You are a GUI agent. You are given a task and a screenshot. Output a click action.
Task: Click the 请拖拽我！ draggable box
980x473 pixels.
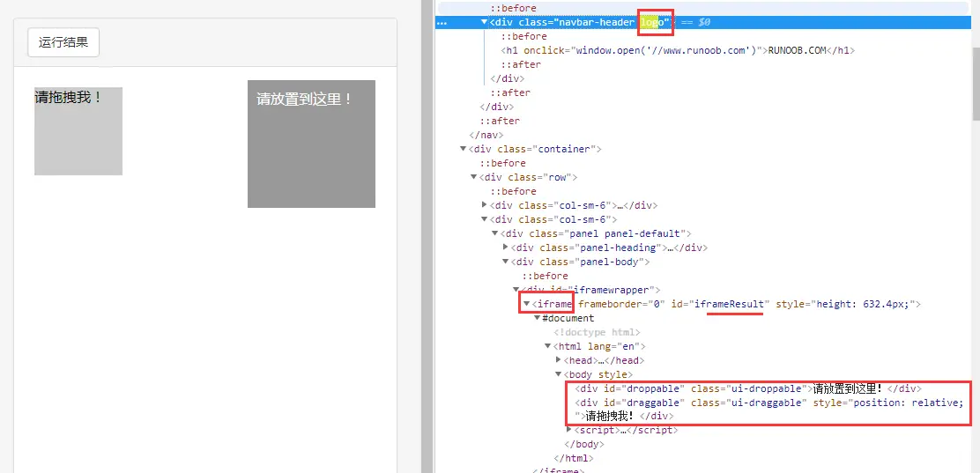tap(78, 131)
